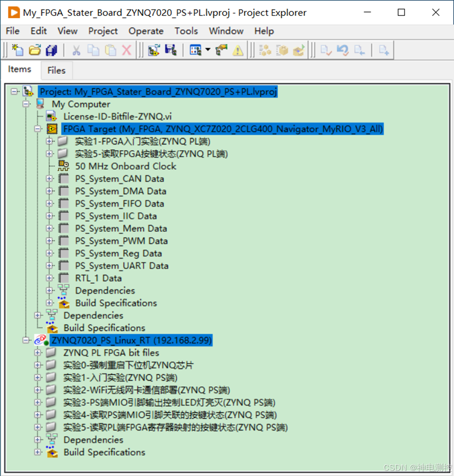Click the Resolve Conflicts toolbar icon
Image resolution: width=454 pixels, height=476 pixels.
[221, 50]
